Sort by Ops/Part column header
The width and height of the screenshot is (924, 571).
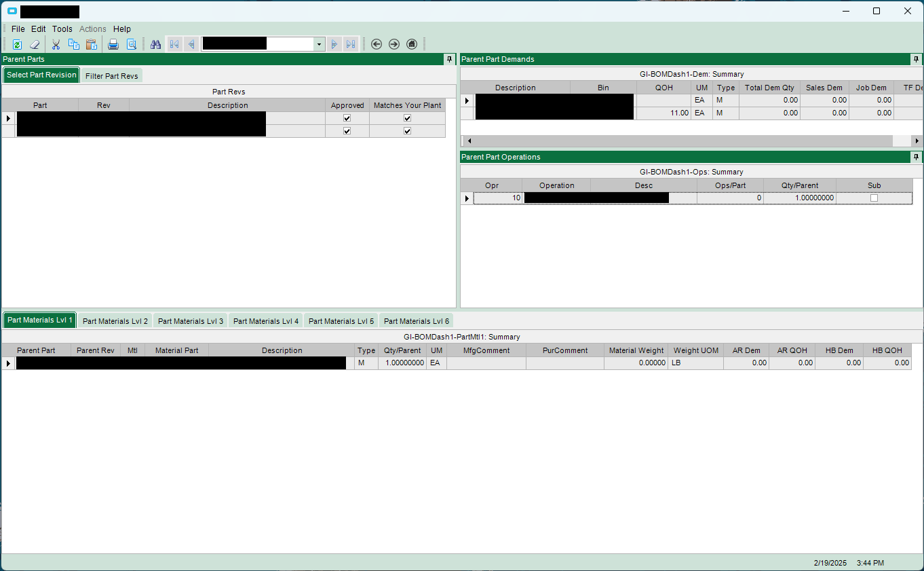[731, 185]
